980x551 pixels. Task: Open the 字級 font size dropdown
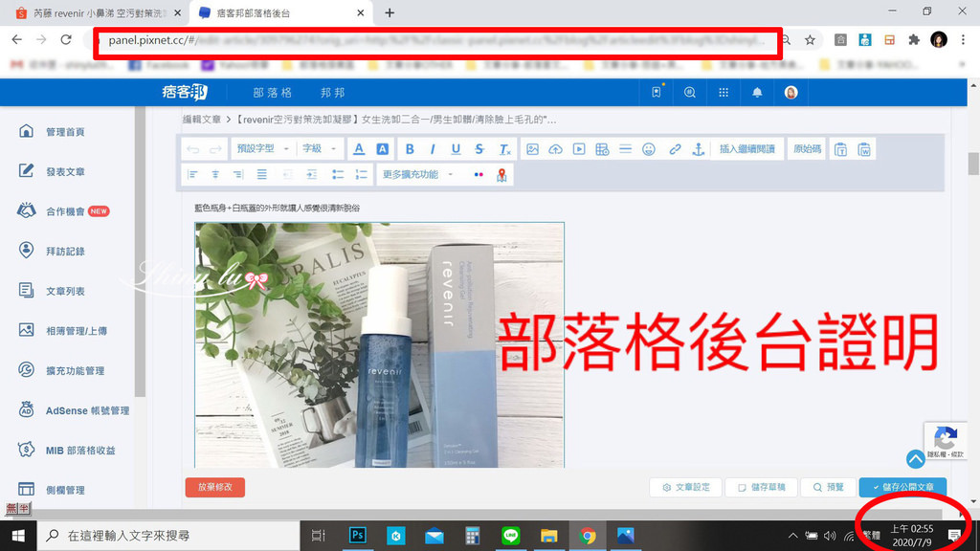[320, 148]
